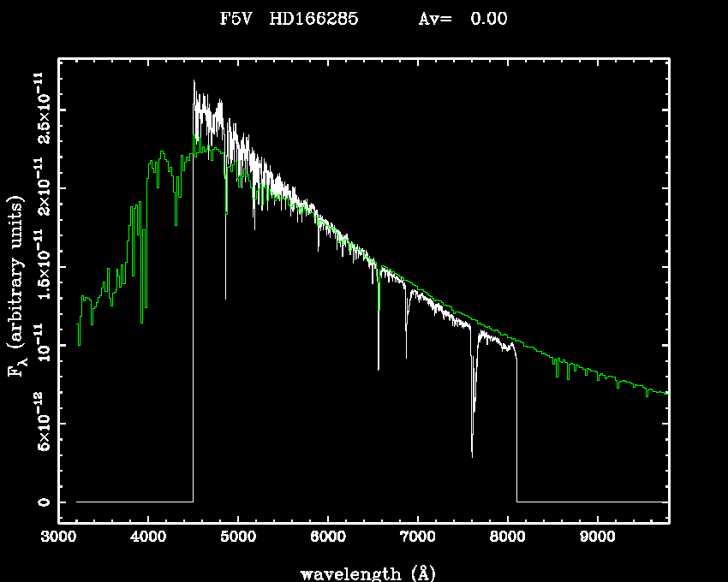Click the deepest absorption dip near 7600 Å
This screenshot has height=582, width=728.
472,455
